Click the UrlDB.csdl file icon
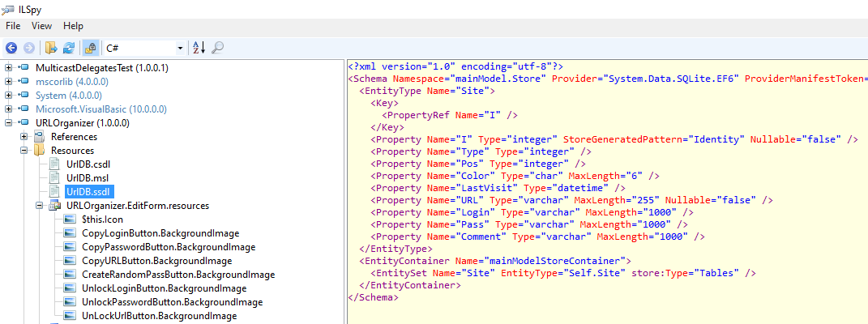 tap(54, 164)
